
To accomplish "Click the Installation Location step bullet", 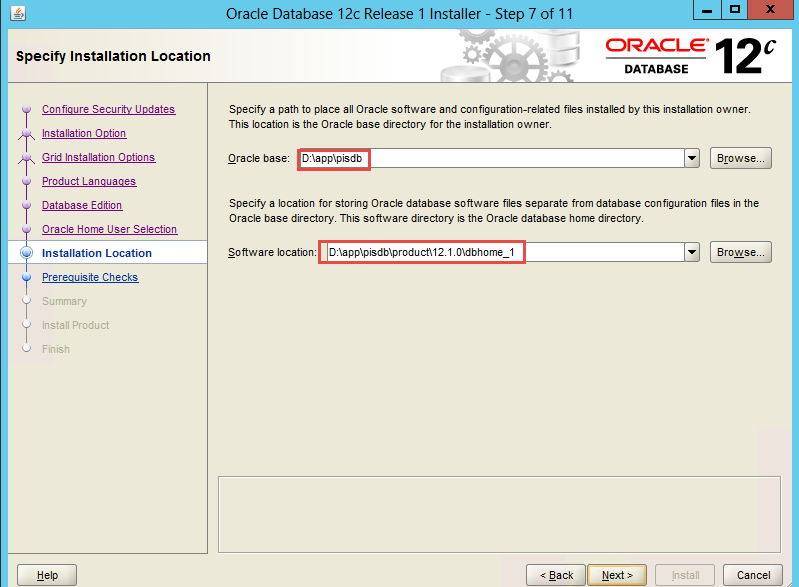I will click(26, 253).
